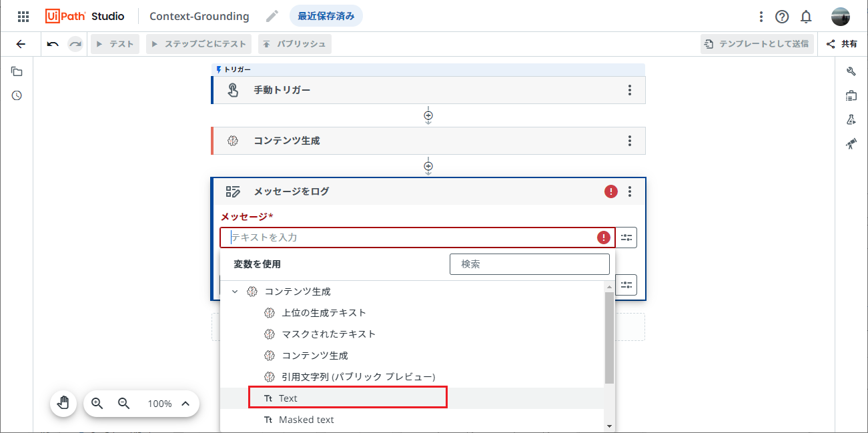Viewport: 868px width, 433px height.
Task: Open the resources briefcase panel
Action: click(851, 95)
